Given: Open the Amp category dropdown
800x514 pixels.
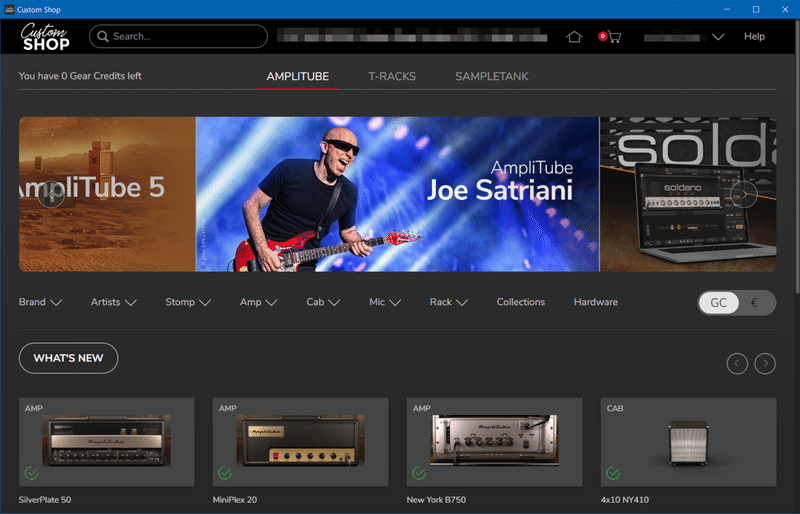Looking at the screenshot, I should 259,302.
